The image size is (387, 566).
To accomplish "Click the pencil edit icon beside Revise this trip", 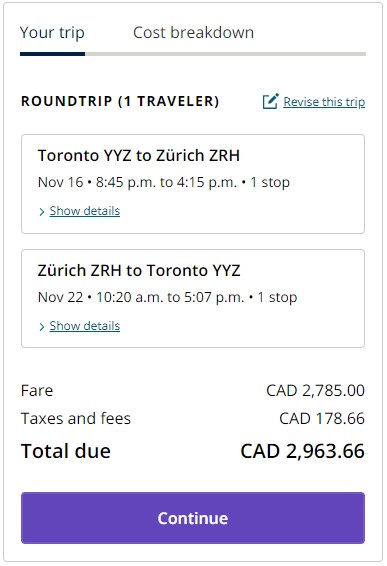I will pyautogui.click(x=270, y=101).
